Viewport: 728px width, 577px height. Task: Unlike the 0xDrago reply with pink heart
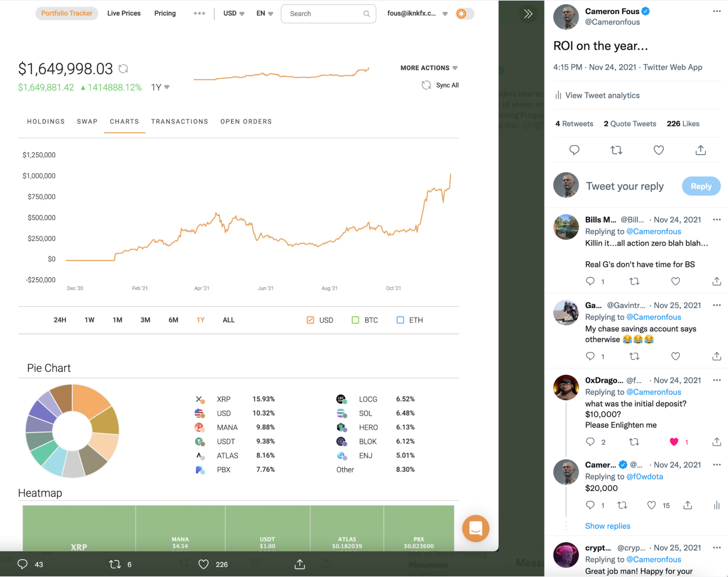coord(674,442)
